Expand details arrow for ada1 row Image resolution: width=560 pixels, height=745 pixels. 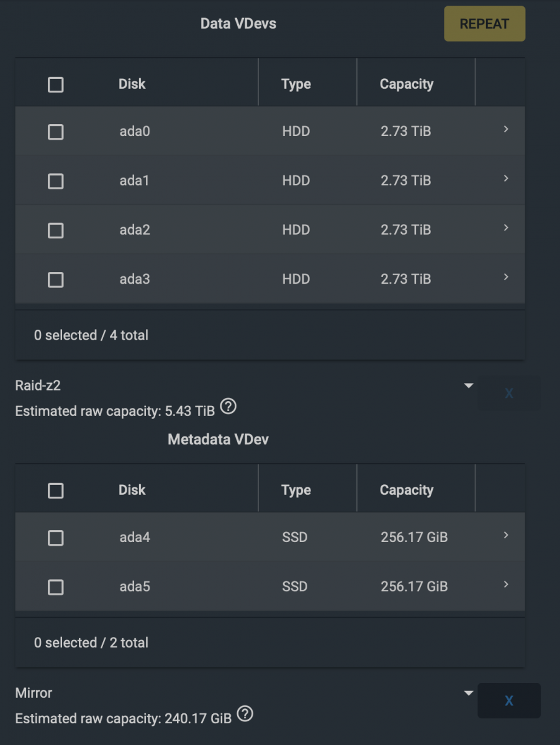[506, 179]
